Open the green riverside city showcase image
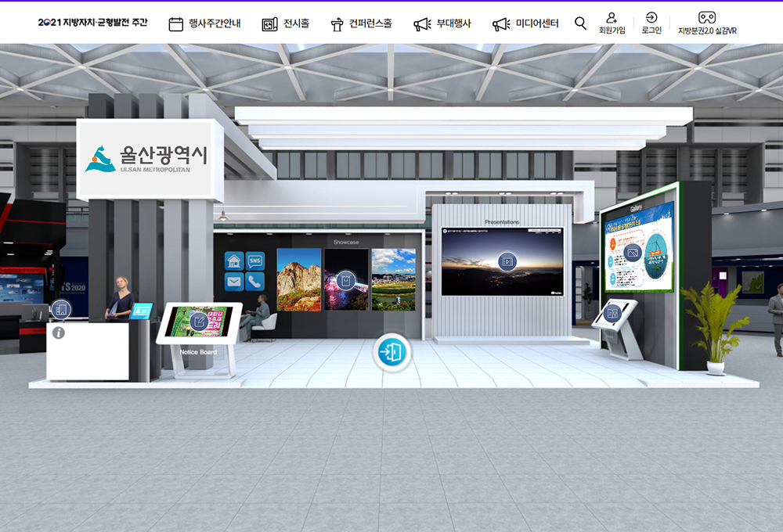Screen dimensions: 783x532 394,279
